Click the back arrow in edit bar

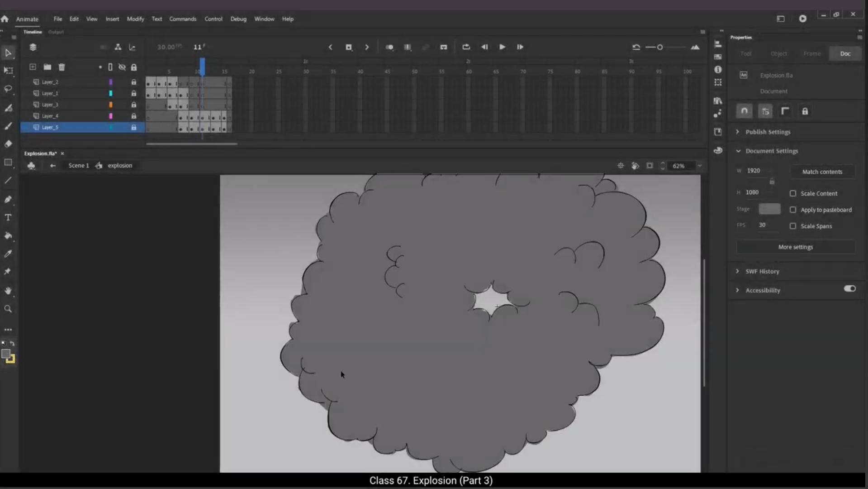[53, 166]
